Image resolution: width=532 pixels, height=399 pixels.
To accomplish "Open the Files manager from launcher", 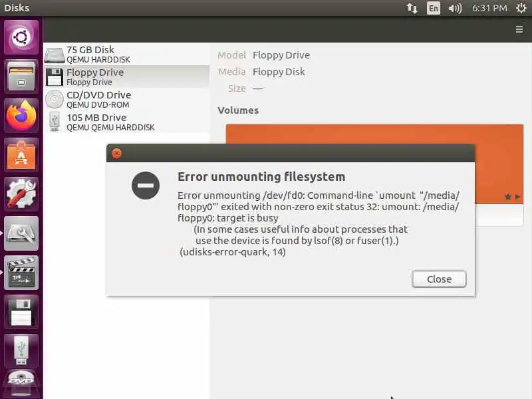I will [21, 76].
